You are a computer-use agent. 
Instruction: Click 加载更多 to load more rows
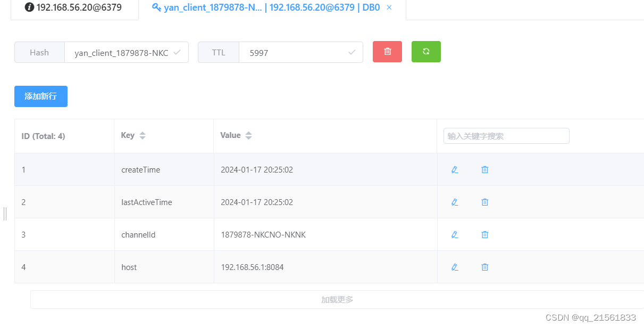pos(337,299)
